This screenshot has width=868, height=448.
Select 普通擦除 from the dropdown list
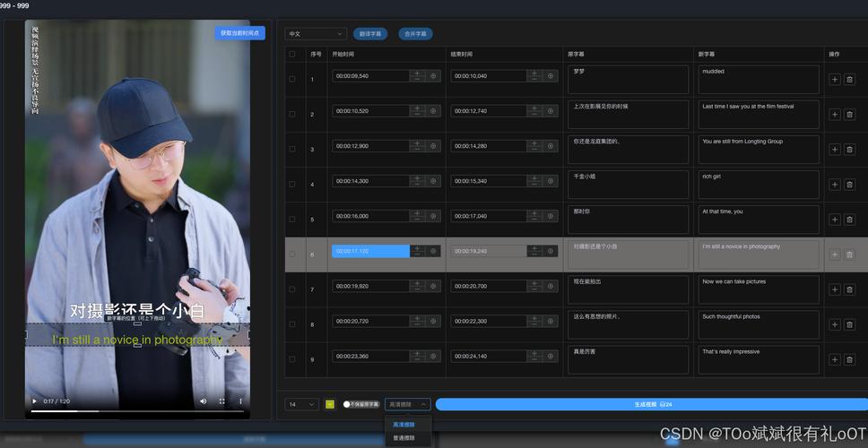[404, 438]
